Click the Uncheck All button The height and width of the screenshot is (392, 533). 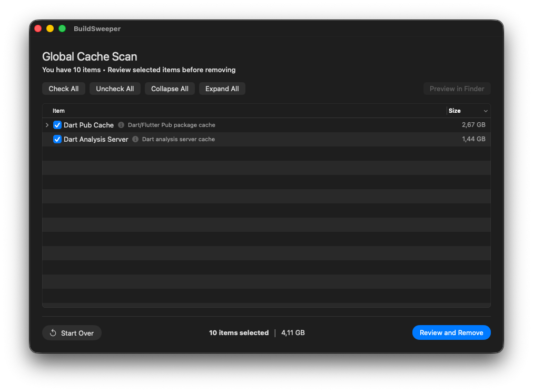click(x=115, y=89)
